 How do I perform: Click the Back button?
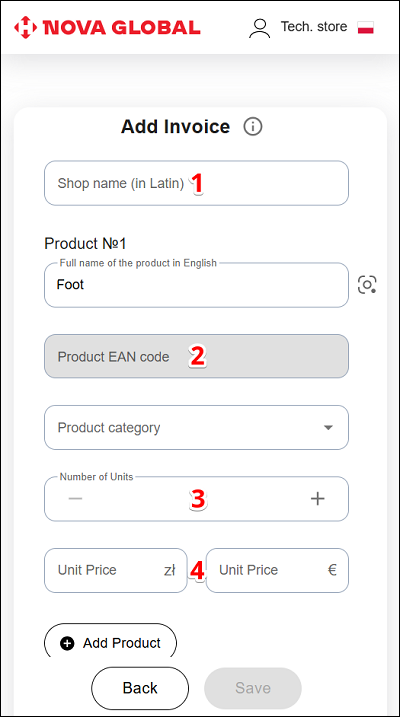(x=140, y=688)
